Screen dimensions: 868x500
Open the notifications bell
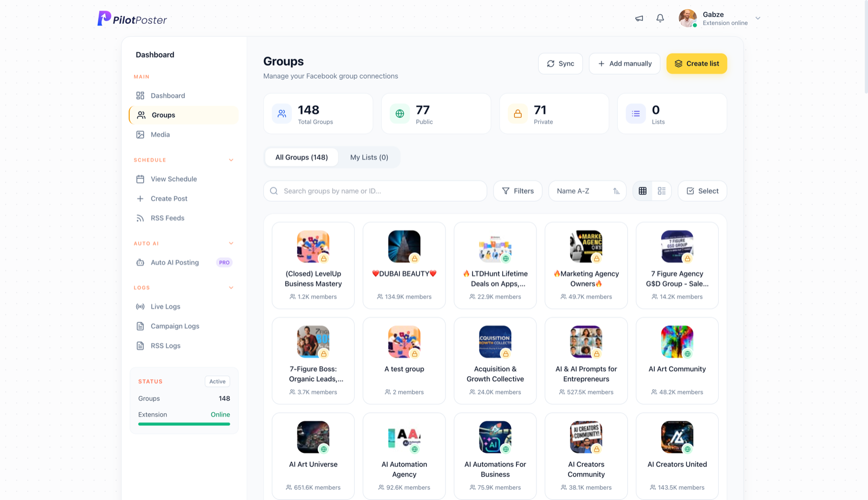tap(660, 18)
